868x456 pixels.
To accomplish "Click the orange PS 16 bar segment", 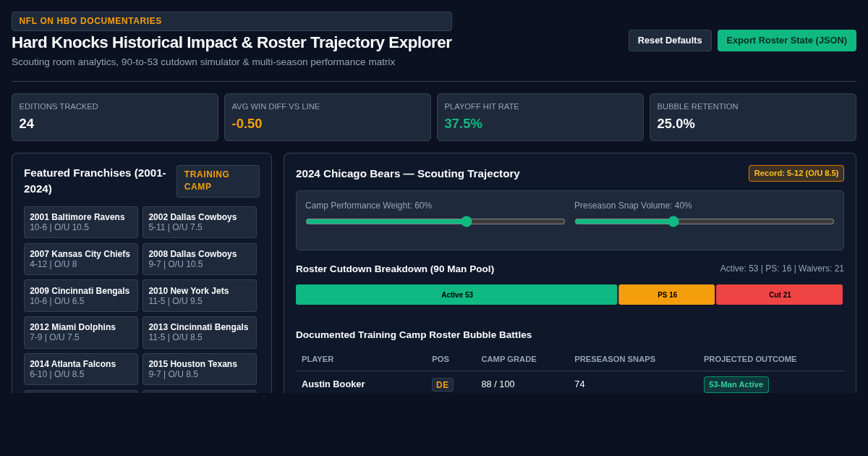I will (x=667, y=295).
